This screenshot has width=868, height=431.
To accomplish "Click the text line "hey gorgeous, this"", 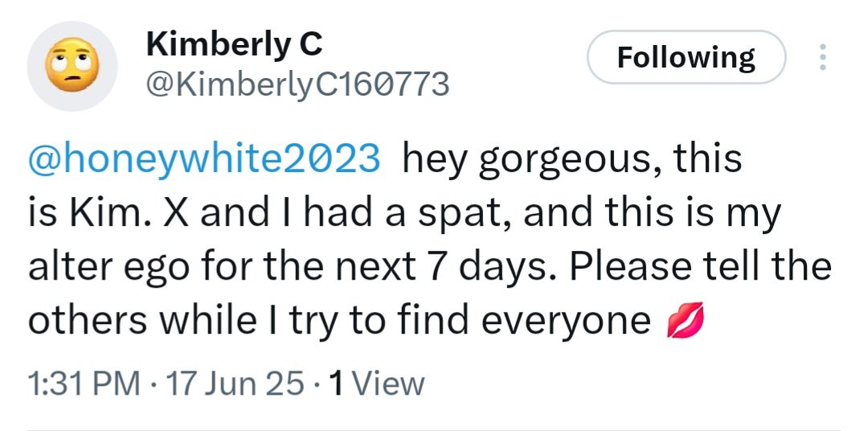I will 572,159.
